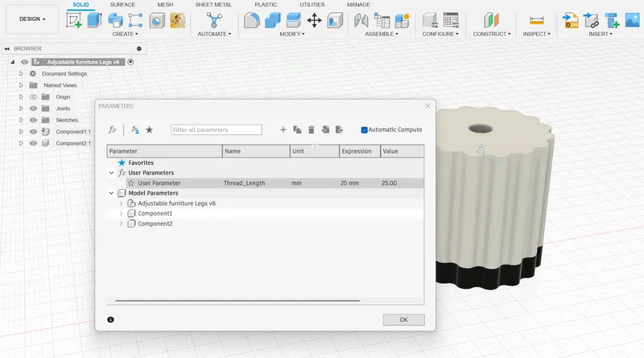Uncheck the Automatic Compute checkbox
The height and width of the screenshot is (358, 644).
365,130
